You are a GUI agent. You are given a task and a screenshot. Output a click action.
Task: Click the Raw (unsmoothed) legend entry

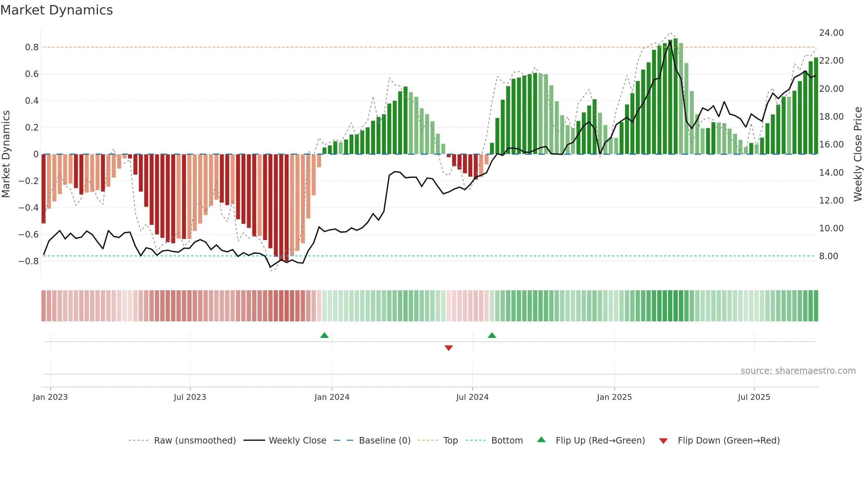pos(182,440)
